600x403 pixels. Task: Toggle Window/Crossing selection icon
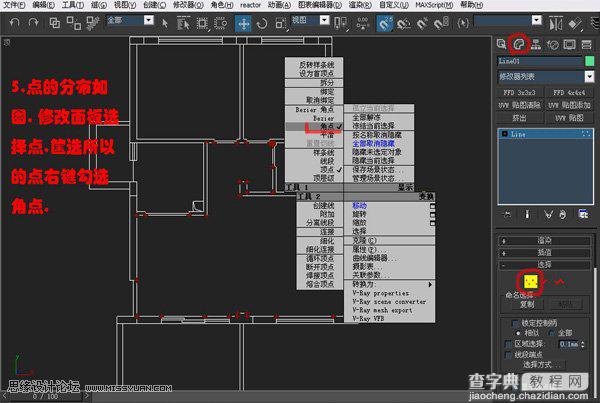(x=221, y=23)
